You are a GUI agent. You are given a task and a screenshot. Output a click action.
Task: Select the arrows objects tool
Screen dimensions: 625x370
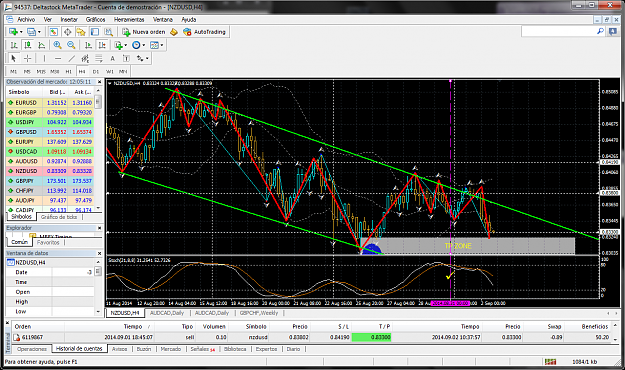(140, 59)
